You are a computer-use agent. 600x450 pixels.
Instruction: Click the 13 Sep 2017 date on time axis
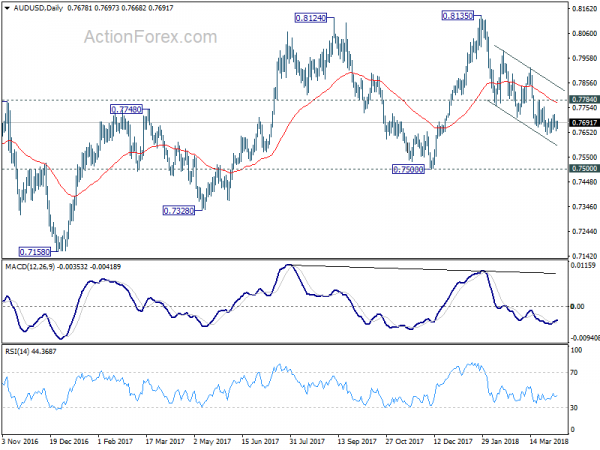point(357,442)
